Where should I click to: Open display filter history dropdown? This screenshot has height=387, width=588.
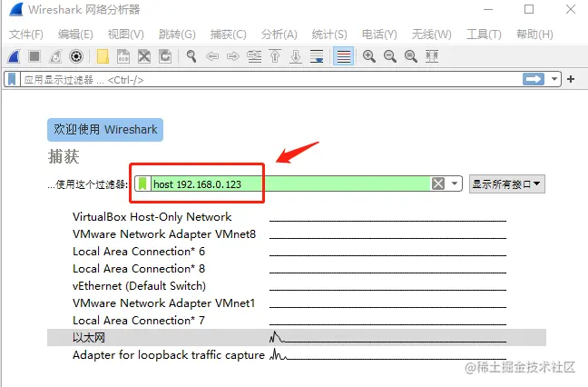point(554,80)
